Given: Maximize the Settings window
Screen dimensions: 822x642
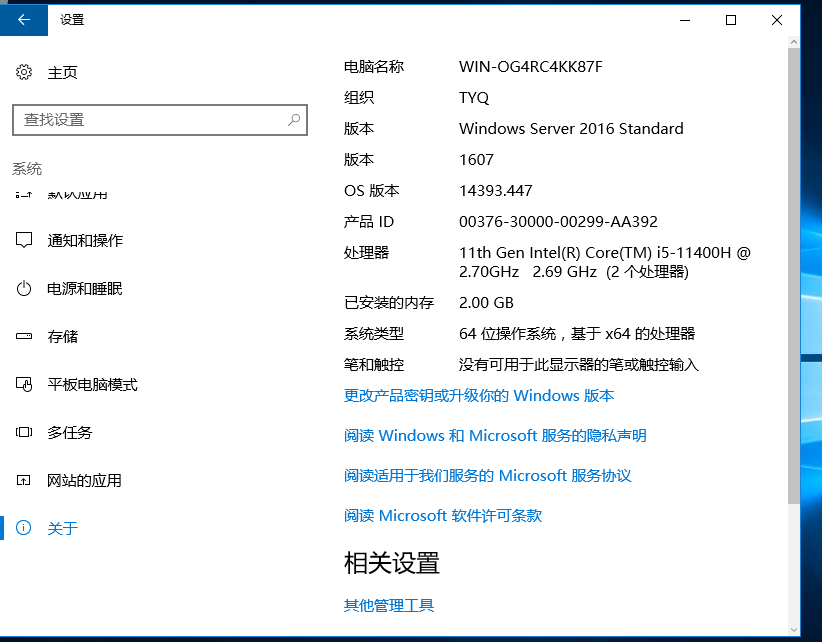Looking at the screenshot, I should [x=731, y=20].
